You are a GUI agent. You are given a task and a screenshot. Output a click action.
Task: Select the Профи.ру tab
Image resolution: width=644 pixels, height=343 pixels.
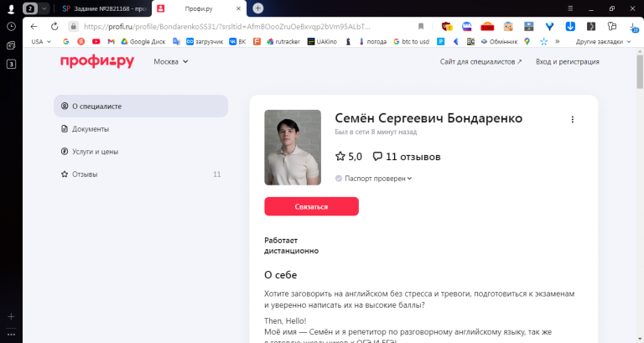[x=199, y=8]
